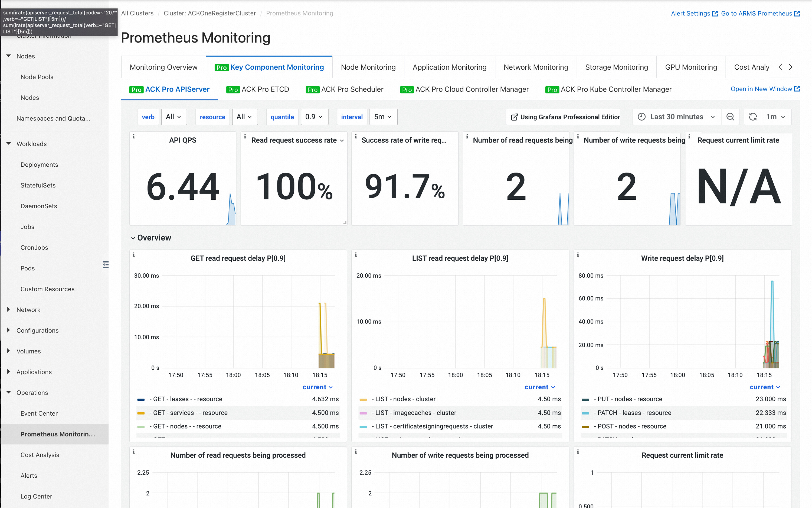This screenshot has width=812, height=508.
Task: Open the 1m refresh interval dropdown
Action: (x=776, y=117)
